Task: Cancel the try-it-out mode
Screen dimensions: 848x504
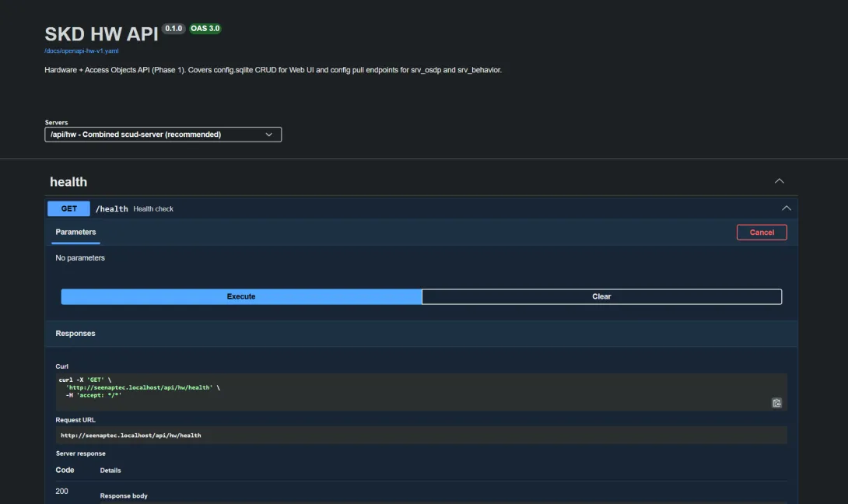Action: coord(762,232)
